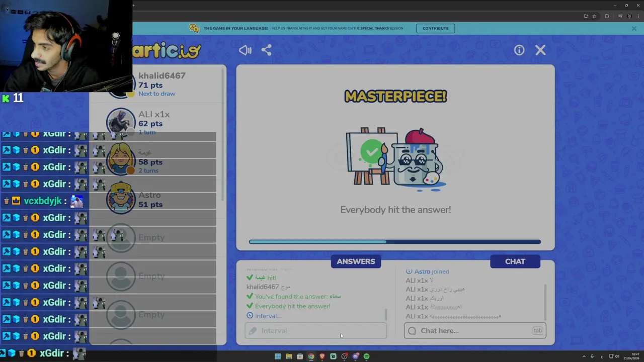
Task: Click the install app icon in address bar
Action: pyautogui.click(x=586, y=16)
